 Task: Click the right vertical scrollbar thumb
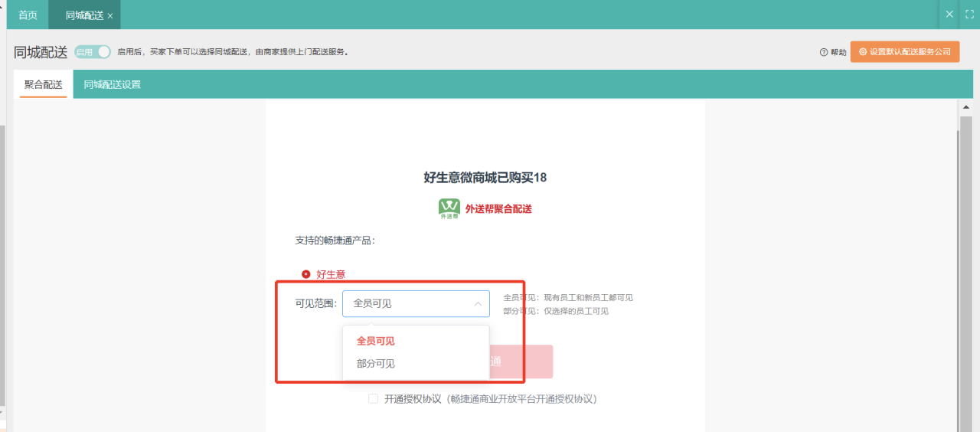click(x=965, y=268)
